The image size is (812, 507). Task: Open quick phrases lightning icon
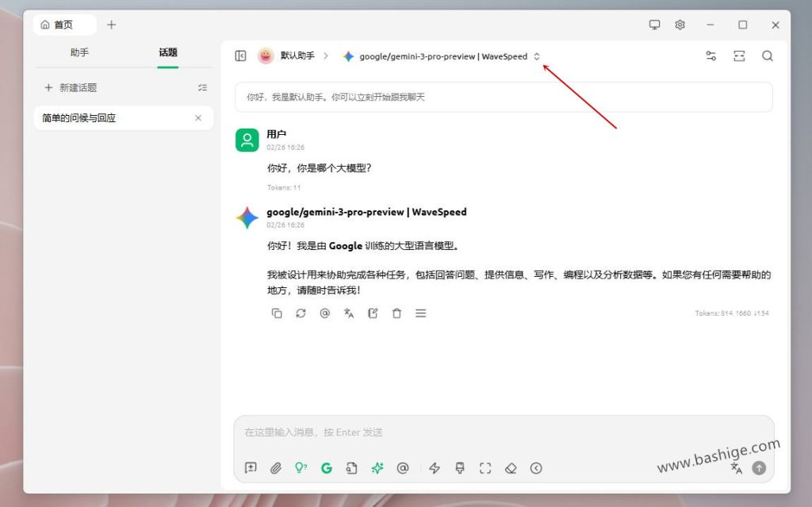[435, 468]
